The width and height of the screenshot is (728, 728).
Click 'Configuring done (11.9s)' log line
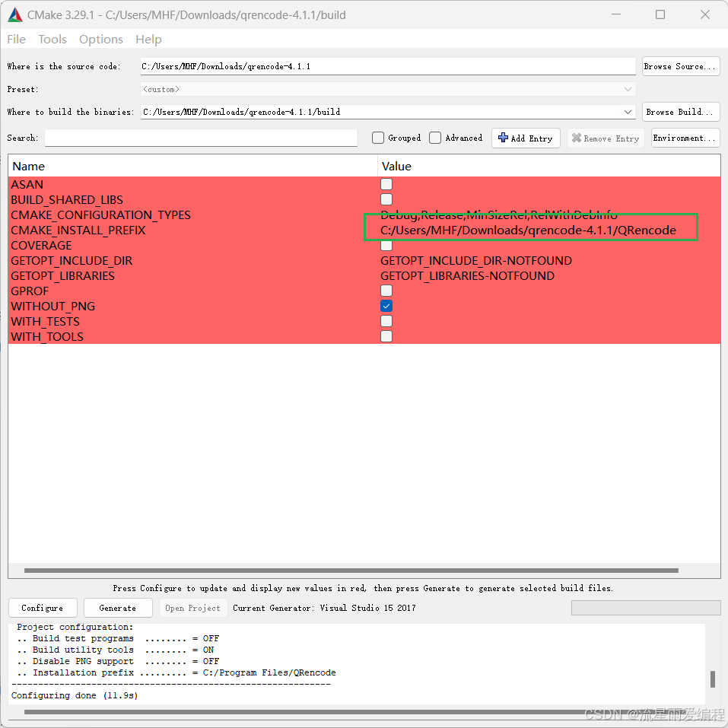pos(75,695)
